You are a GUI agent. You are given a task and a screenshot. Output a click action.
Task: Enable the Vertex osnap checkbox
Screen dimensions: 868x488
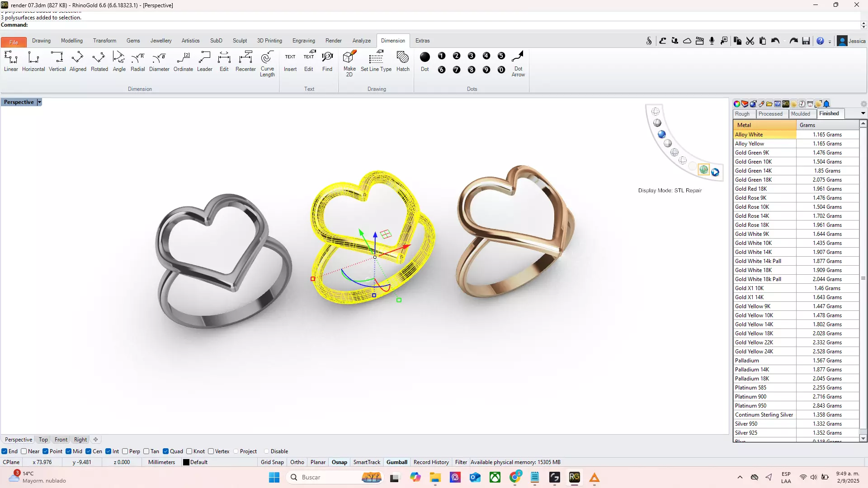point(211,451)
